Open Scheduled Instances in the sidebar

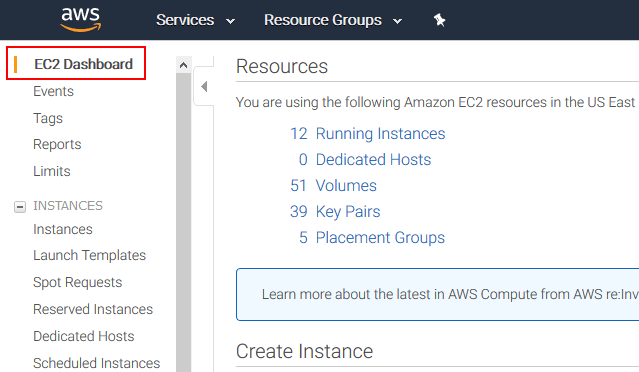[x=97, y=363]
